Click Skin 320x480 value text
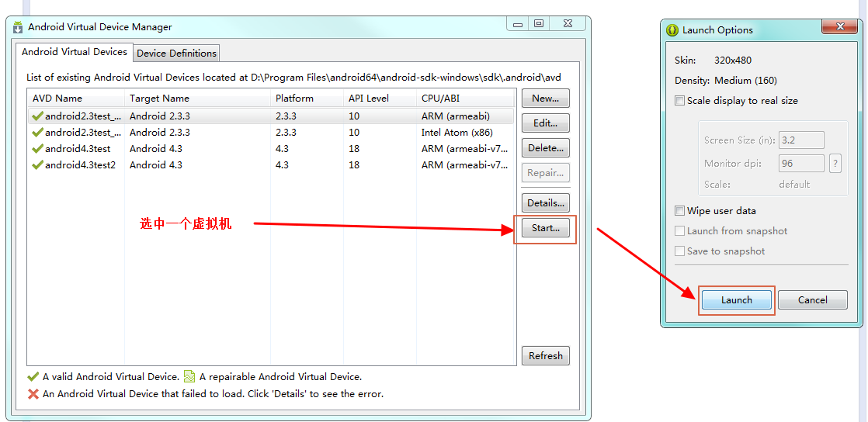Viewport: 868px width, 422px height. [733, 61]
